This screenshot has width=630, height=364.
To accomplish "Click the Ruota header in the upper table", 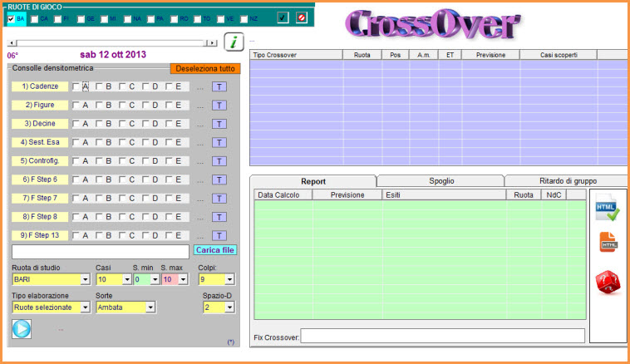I will point(362,55).
